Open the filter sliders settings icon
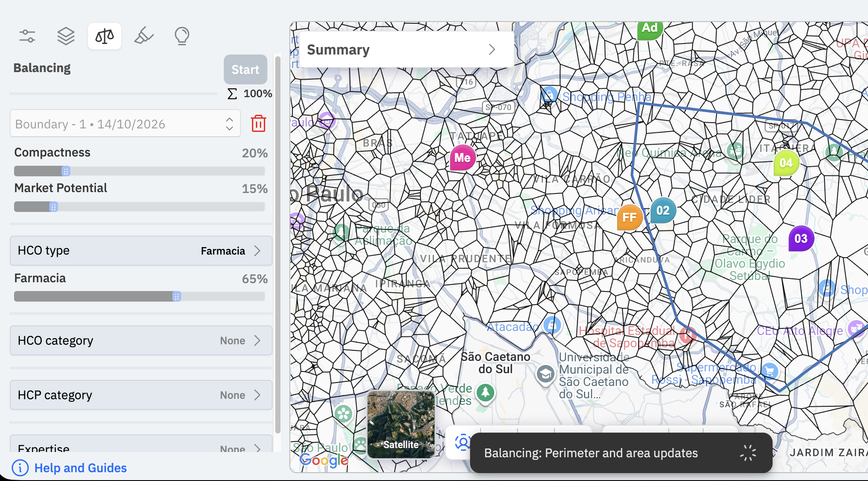Viewport: 868px width, 481px height. [27, 36]
